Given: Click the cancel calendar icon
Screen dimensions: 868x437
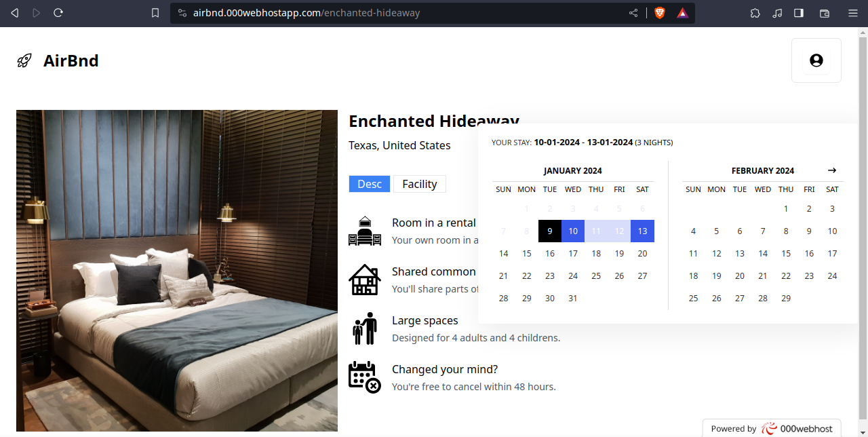Looking at the screenshot, I should click(x=365, y=377).
